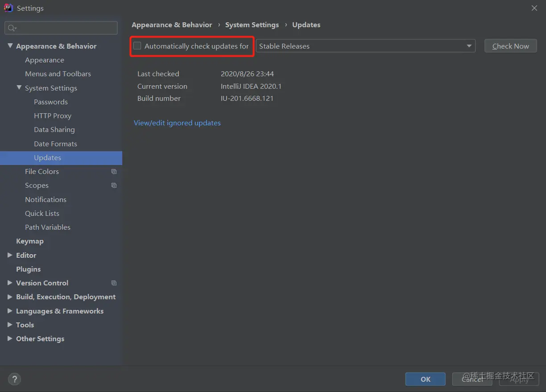
Task: Confirm settings with OK button
Action: point(426,379)
